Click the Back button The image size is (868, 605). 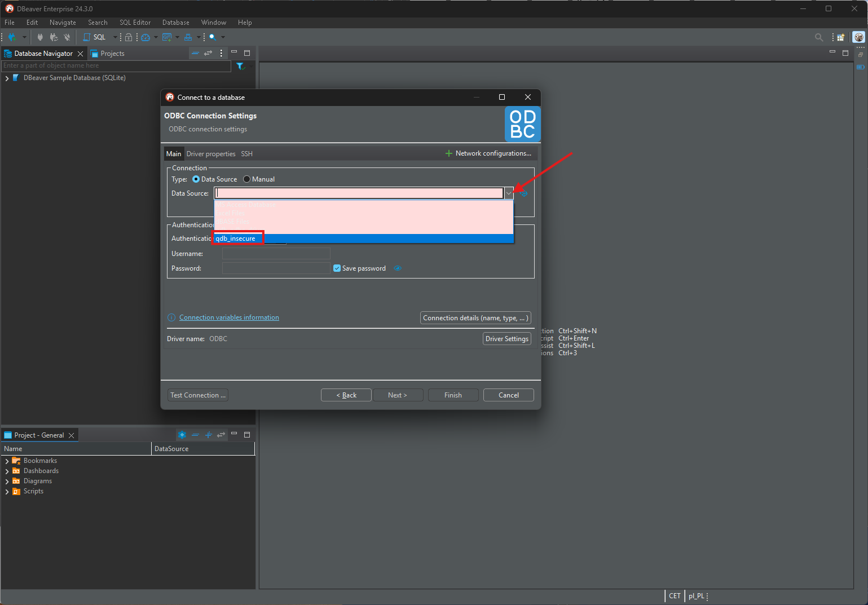346,395
